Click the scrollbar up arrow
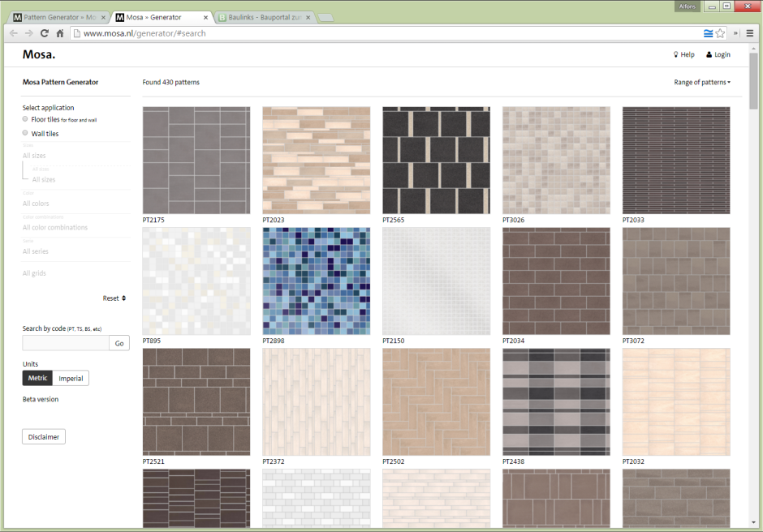The image size is (763, 532). [753, 48]
